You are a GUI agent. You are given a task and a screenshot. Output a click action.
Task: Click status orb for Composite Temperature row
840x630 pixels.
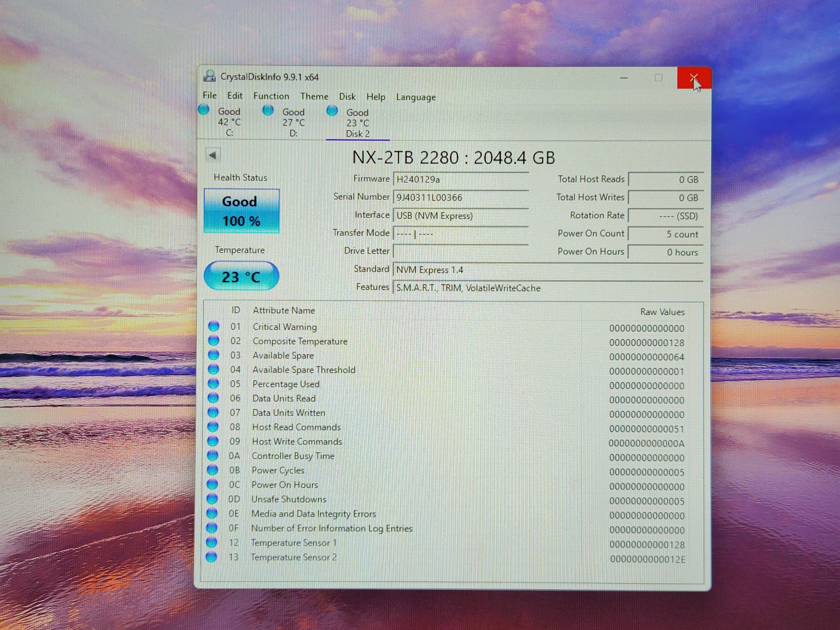coord(213,341)
